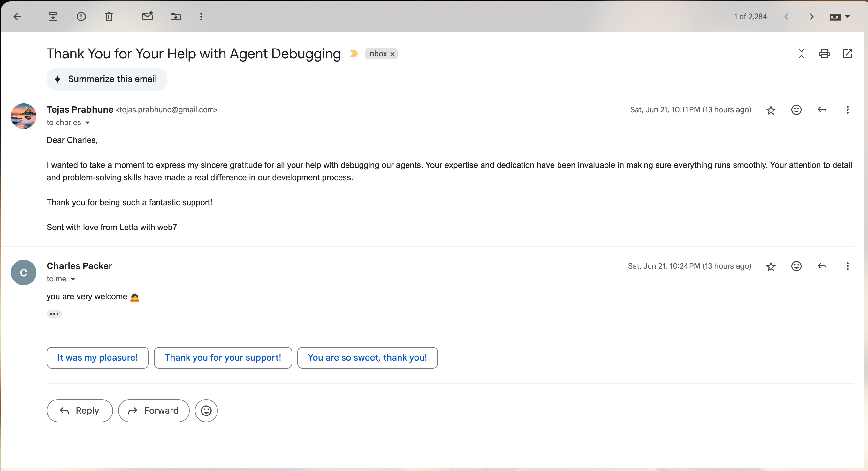This screenshot has height=471, width=868.
Task: Show details for 'to me' recipients
Action: [x=73, y=279]
